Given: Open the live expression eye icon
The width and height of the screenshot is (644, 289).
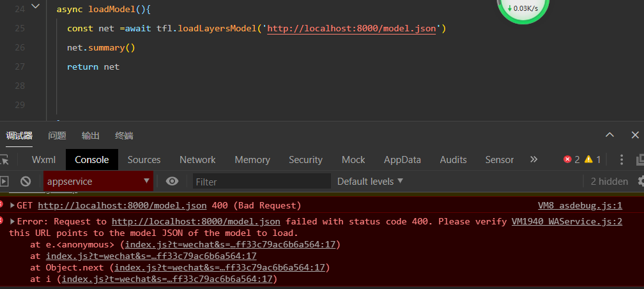Looking at the screenshot, I should tap(172, 182).
